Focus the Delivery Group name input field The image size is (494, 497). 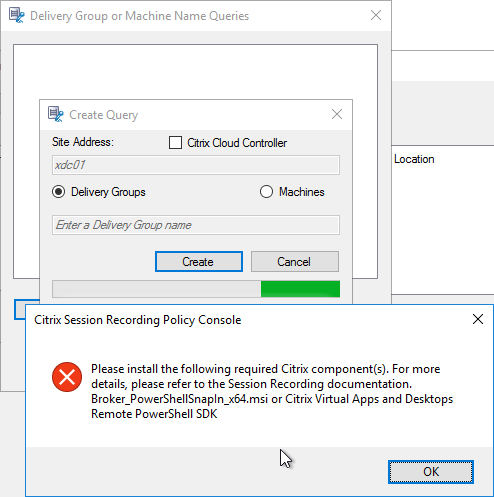pyautogui.click(x=196, y=225)
